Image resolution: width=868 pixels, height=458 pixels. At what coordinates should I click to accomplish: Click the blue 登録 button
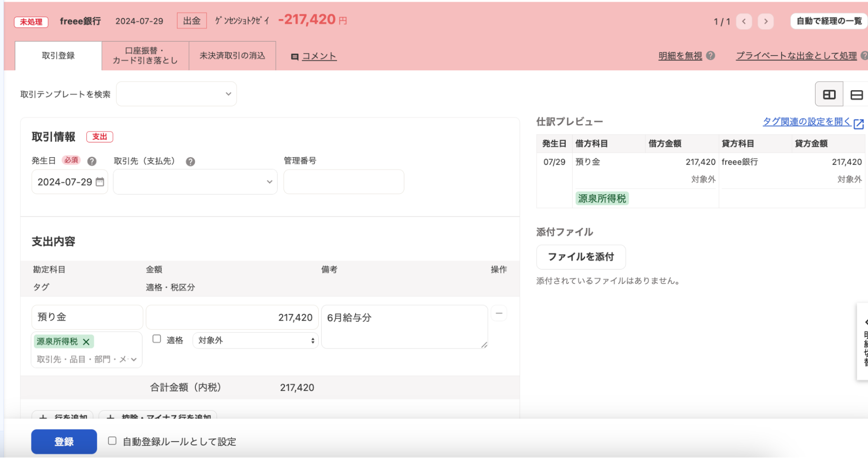pos(64,442)
